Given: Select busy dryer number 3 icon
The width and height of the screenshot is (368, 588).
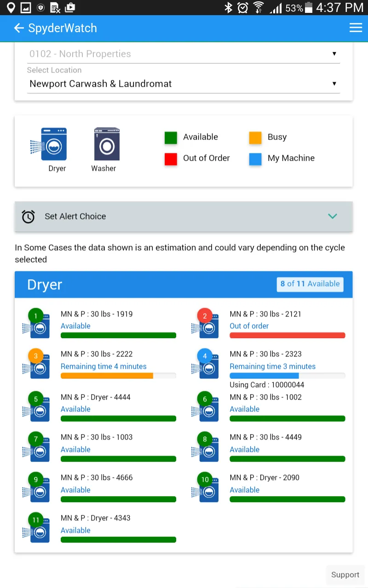Looking at the screenshot, I should tap(36, 363).
